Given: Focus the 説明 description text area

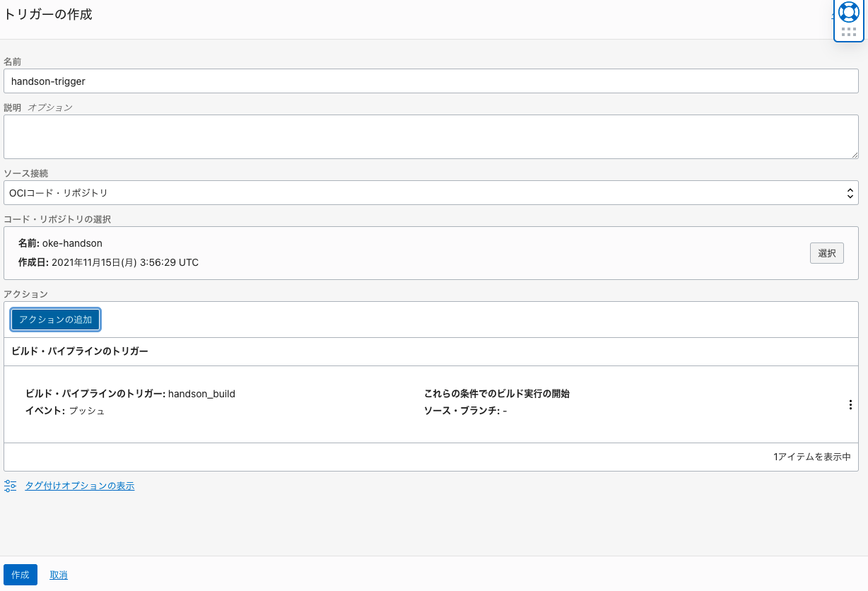Looking at the screenshot, I should 430,136.
